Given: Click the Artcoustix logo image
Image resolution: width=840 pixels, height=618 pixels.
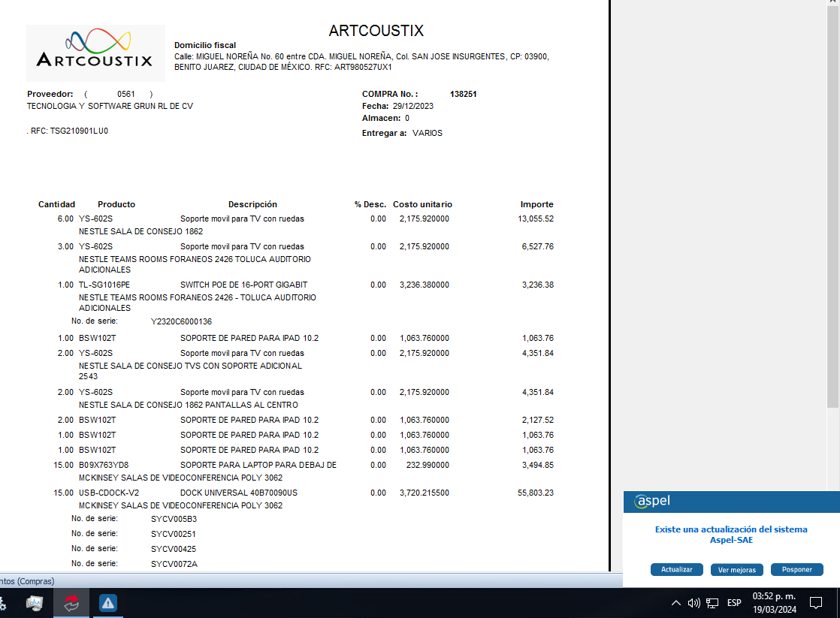Looking at the screenshot, I should 96,53.
